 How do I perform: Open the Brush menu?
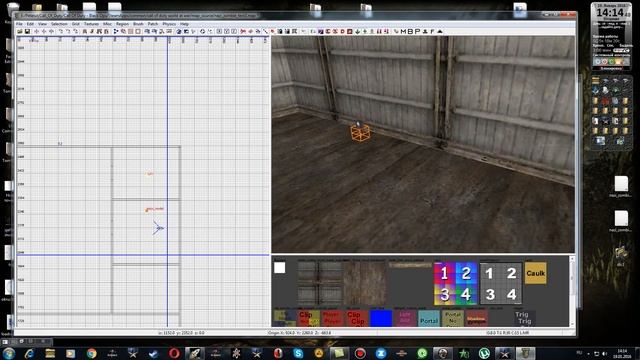[138, 24]
